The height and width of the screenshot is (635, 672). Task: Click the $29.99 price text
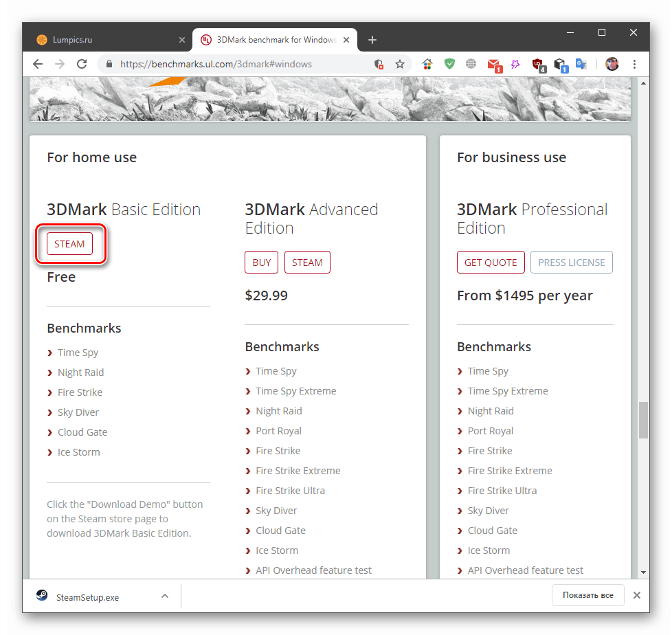[x=266, y=296]
